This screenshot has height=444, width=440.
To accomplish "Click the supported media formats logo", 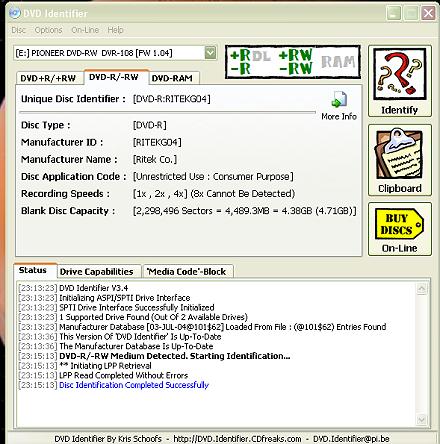I will coord(293,62).
